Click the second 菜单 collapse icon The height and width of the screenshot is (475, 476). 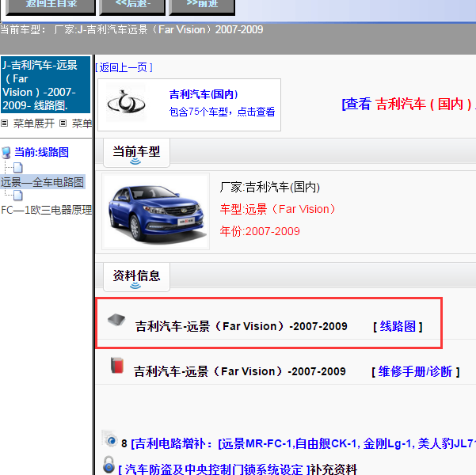[x=63, y=123]
